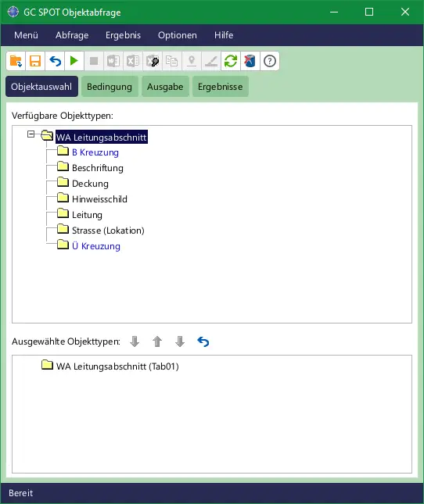Select WA Leitungsabschnitt (Tab01) in selected list
This screenshot has width=424, height=504.
117,366
